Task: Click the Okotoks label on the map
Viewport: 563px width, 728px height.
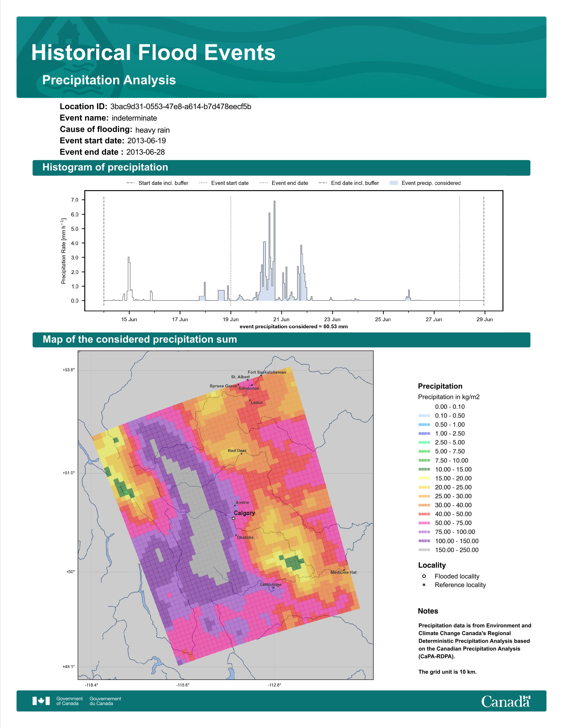Action: (245, 537)
